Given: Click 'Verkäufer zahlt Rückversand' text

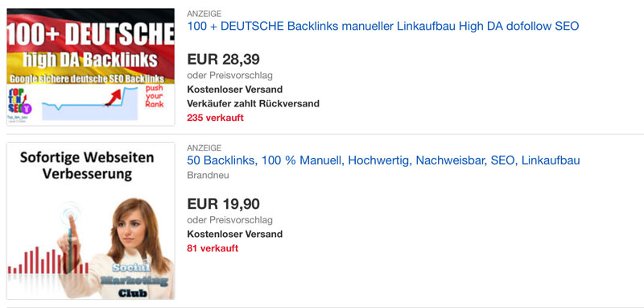Looking at the screenshot, I should [x=254, y=104].
